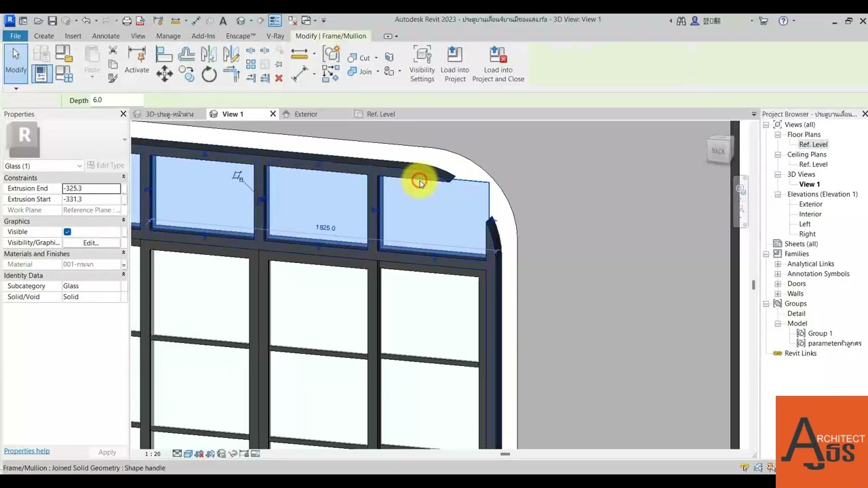Click the Copy tool icon next to Move
This screenshot has height=488, width=868.
[186, 74]
